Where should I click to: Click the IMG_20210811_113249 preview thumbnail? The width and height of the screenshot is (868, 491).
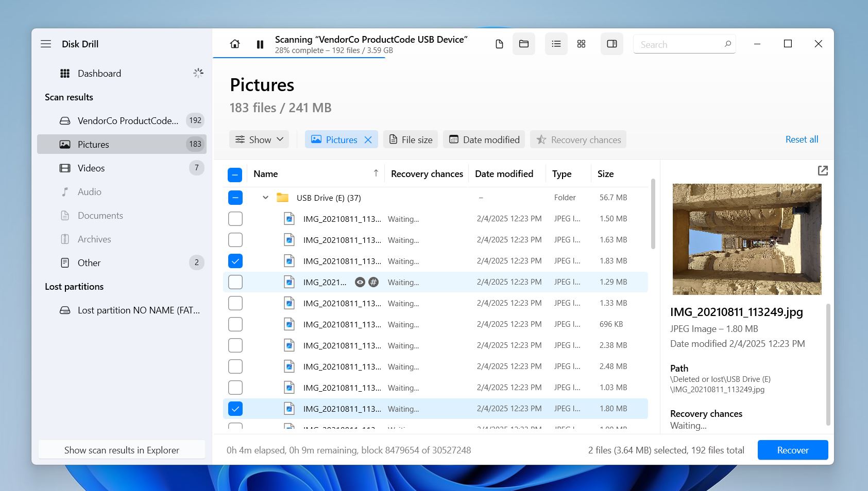point(747,239)
